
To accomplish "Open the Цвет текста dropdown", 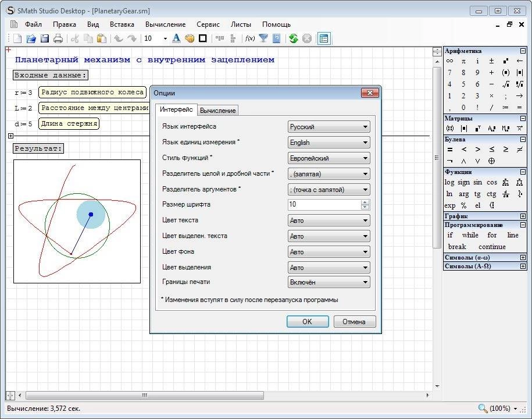I will 329,221.
